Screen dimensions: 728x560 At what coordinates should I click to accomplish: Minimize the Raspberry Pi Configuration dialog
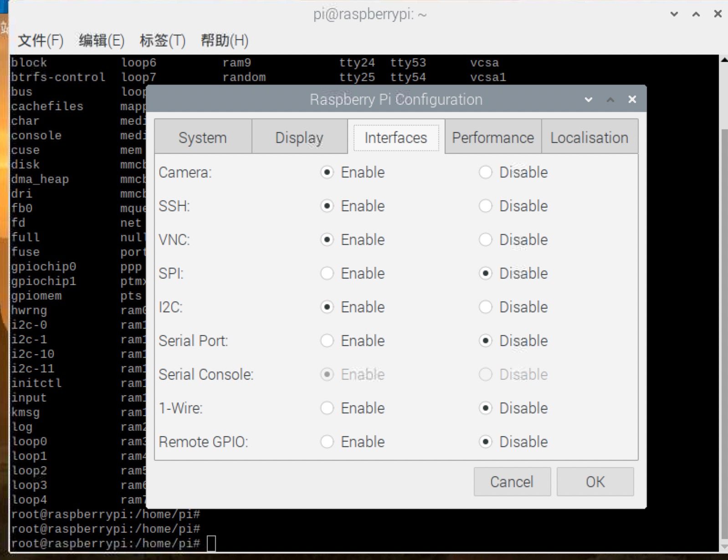pos(589,100)
